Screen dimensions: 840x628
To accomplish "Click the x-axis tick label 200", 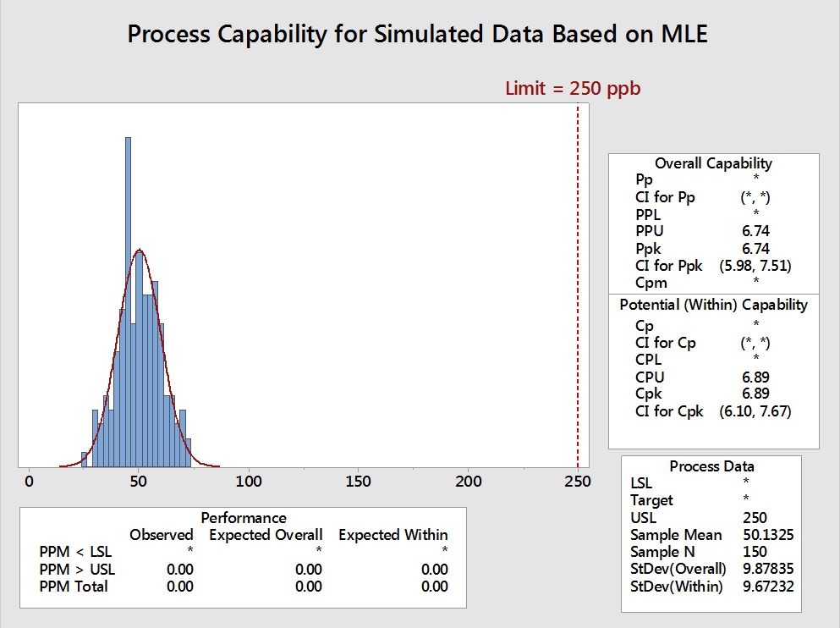I will [x=468, y=482].
